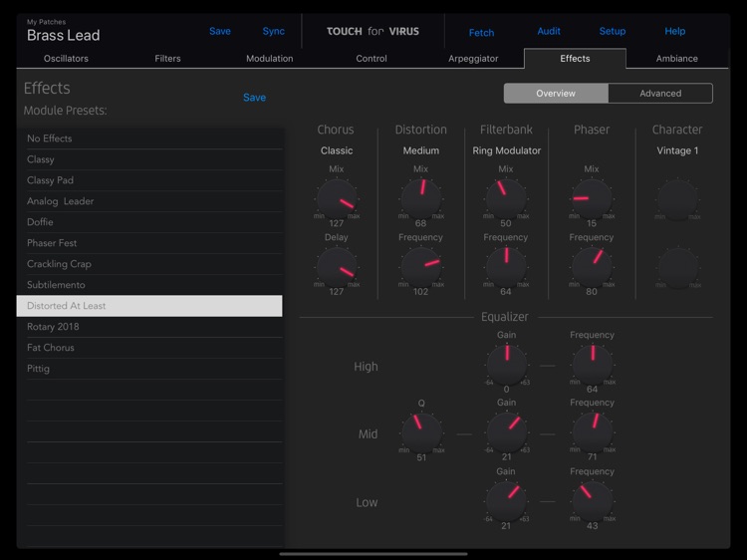747x560 pixels.
Task: Open the Arpeggiator tab
Action: click(x=473, y=59)
